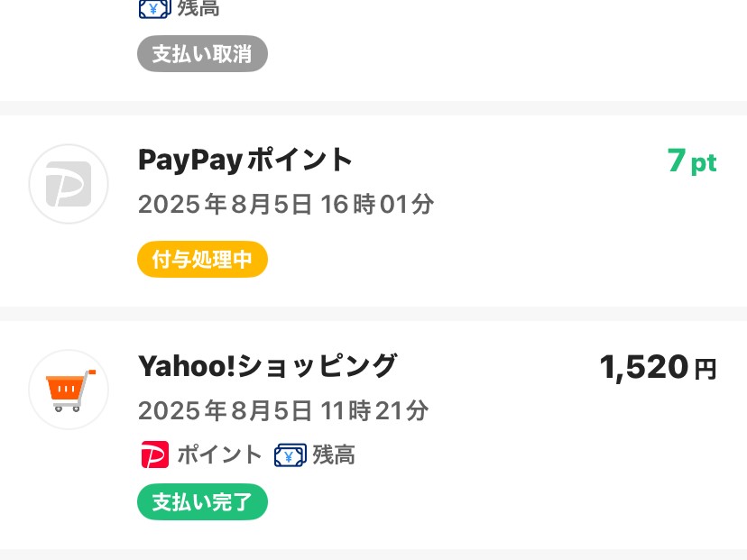
Task: Tap the 1,520 円 payment amount
Action: 658,368
